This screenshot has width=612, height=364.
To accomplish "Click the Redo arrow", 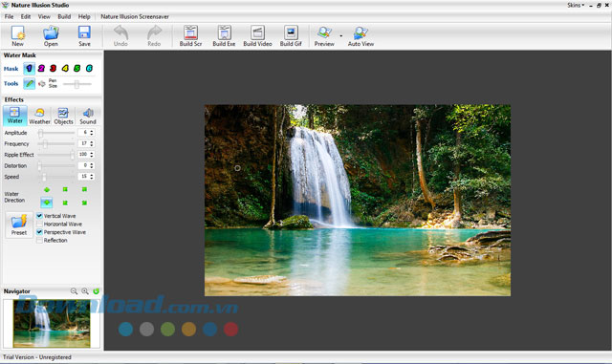I will tap(154, 36).
